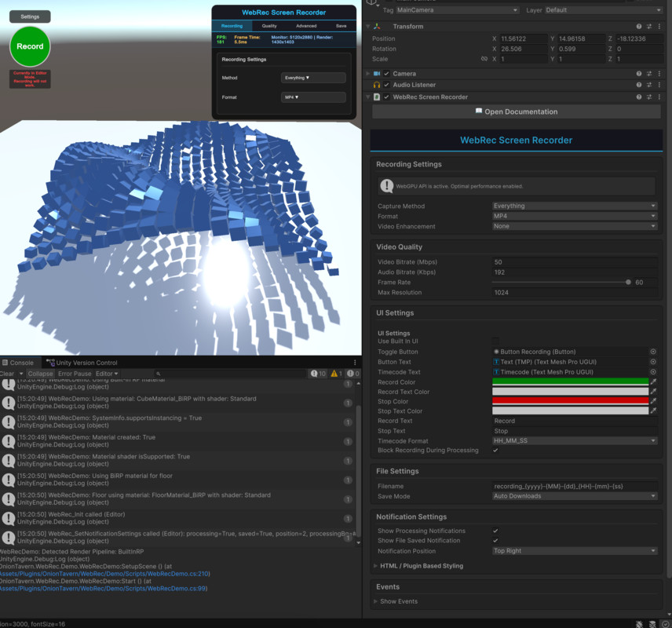
Task: Expand the Show Events section
Action: pyautogui.click(x=400, y=601)
